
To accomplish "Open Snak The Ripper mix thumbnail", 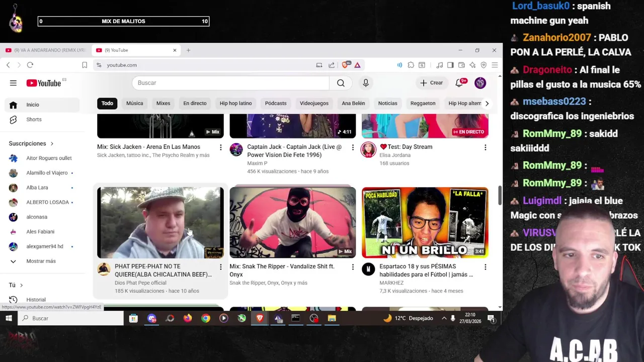I will [293, 223].
